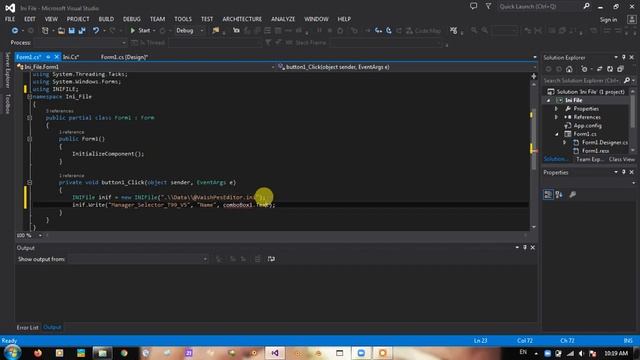Collapse the namespace Ini_File code region

tap(29, 97)
